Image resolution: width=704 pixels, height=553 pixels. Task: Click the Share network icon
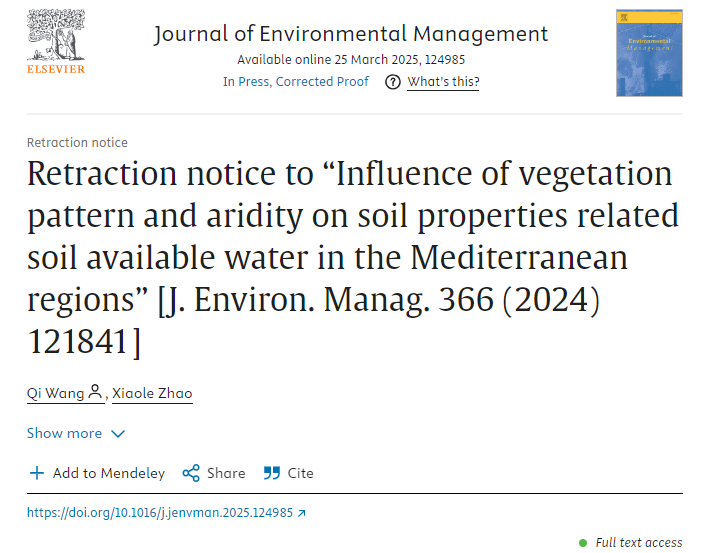191,473
